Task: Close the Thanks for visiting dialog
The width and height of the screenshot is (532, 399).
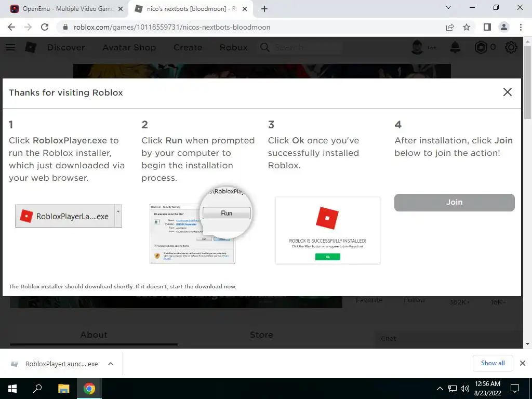Action: point(507,92)
